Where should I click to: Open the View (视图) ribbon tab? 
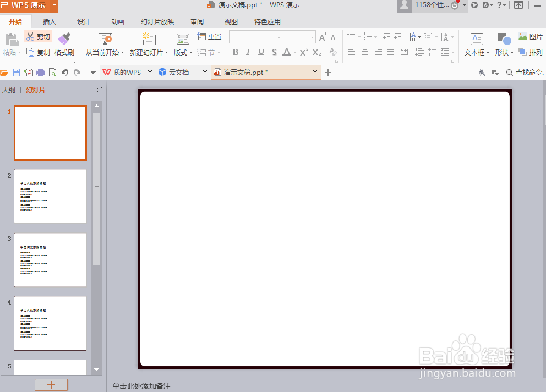pyautogui.click(x=231, y=22)
